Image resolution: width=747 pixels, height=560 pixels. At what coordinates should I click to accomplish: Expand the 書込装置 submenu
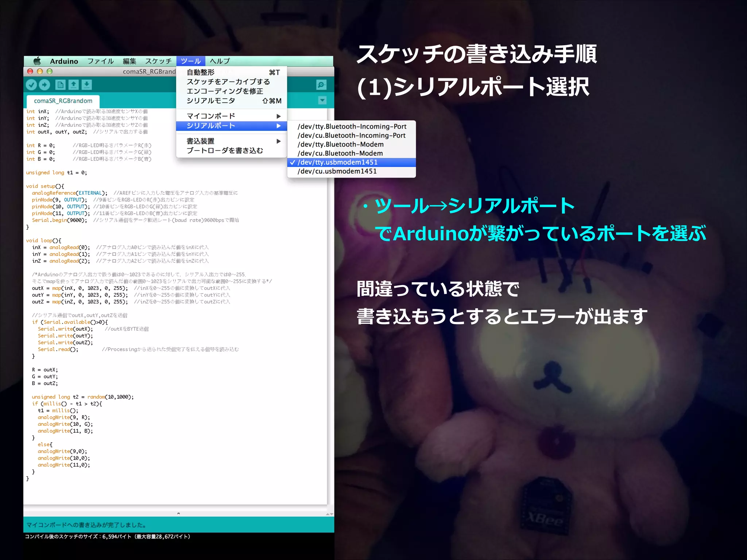(x=232, y=141)
